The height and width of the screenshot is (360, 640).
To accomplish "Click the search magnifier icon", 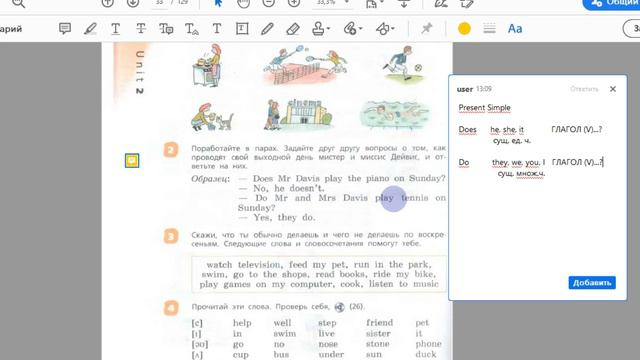I will click(x=19, y=3).
